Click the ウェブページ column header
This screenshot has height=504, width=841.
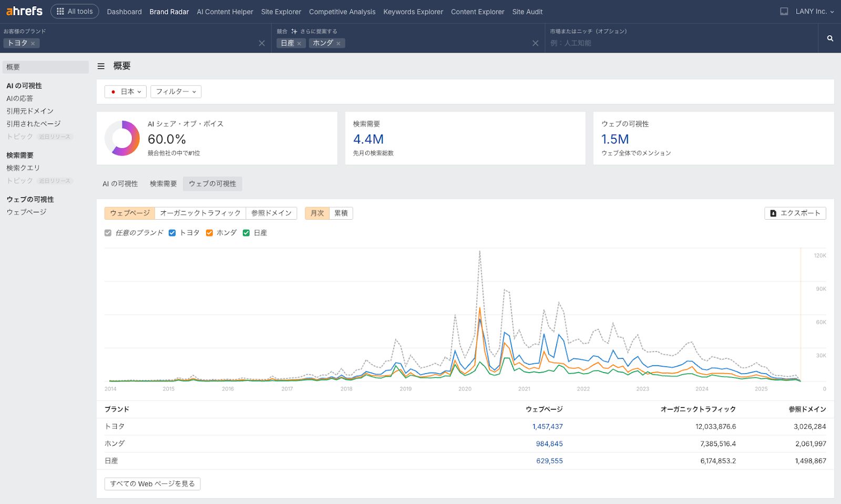(544, 409)
